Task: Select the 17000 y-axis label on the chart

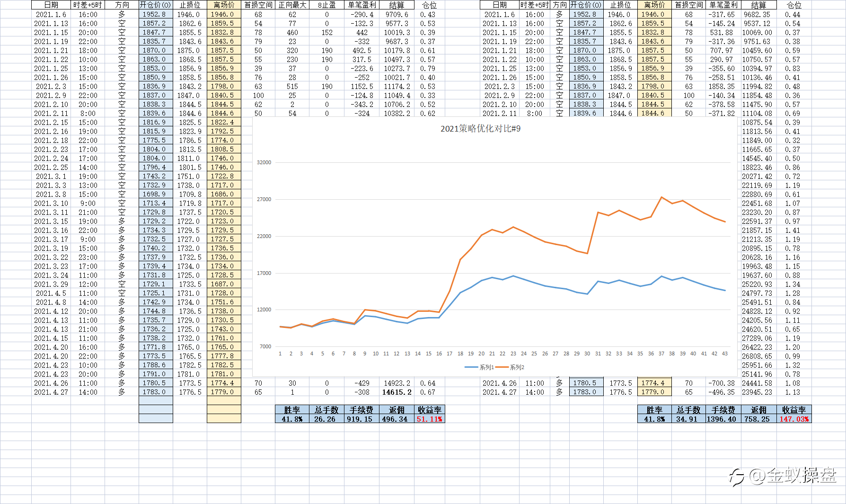Action: [x=264, y=273]
